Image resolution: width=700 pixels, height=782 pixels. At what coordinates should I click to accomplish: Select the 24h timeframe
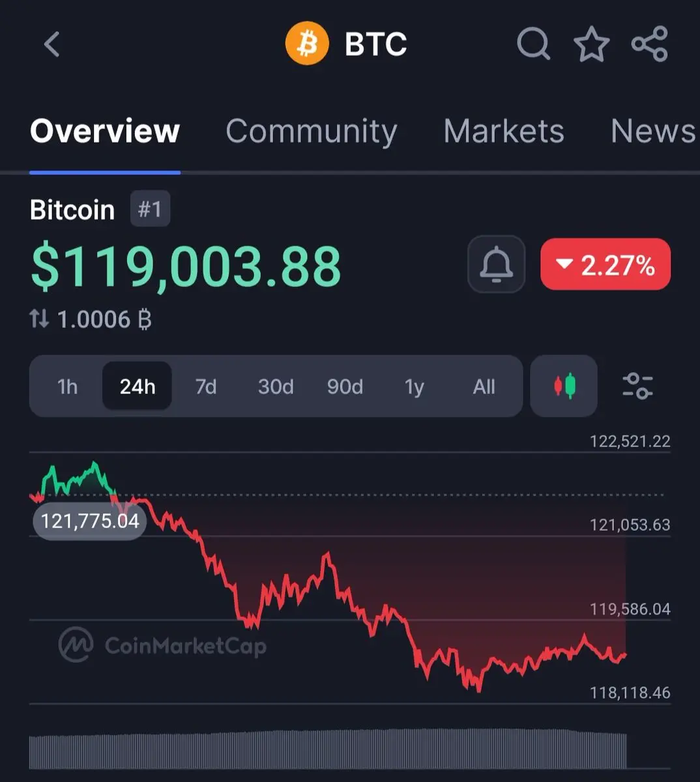click(138, 386)
